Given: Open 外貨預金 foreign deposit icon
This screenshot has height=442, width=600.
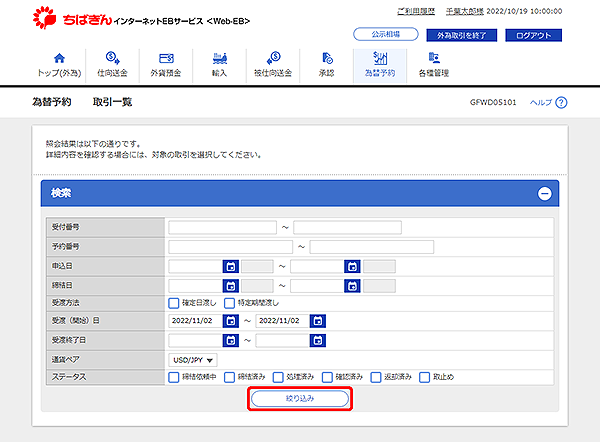Looking at the screenshot, I should coord(166,58).
